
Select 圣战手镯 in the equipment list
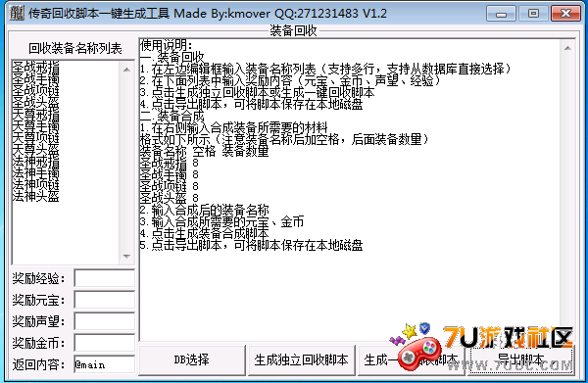click(x=35, y=79)
